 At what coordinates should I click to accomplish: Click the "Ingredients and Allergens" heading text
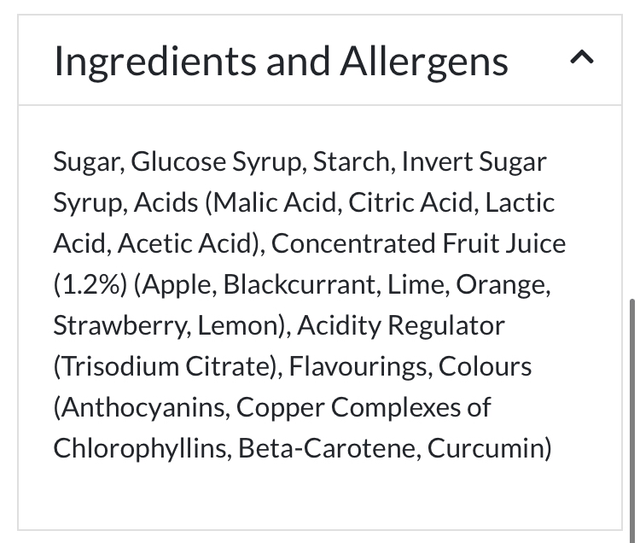click(281, 61)
